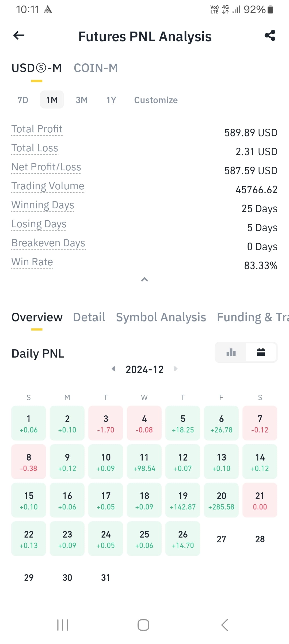Collapse the statistics summary chevron
This screenshot has height=644, width=289.
coord(144,279)
